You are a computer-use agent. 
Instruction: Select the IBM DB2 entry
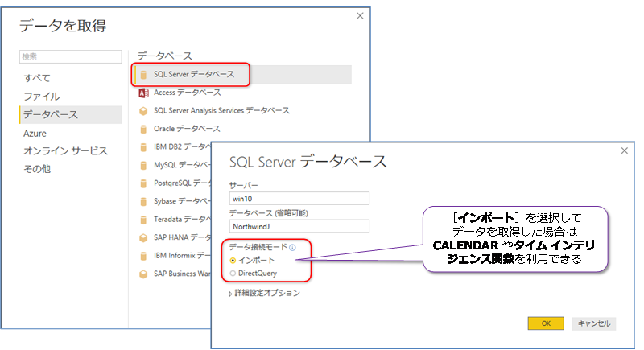tap(182, 147)
